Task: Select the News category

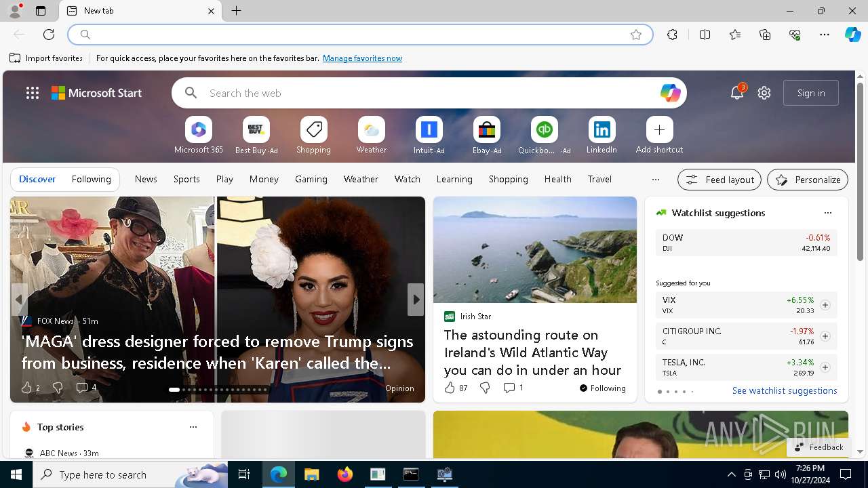Action: click(x=146, y=179)
